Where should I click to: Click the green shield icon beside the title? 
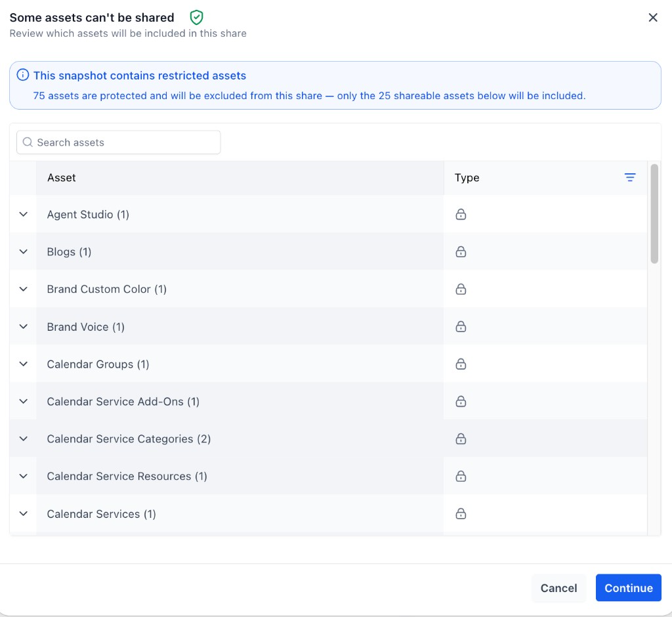point(196,18)
